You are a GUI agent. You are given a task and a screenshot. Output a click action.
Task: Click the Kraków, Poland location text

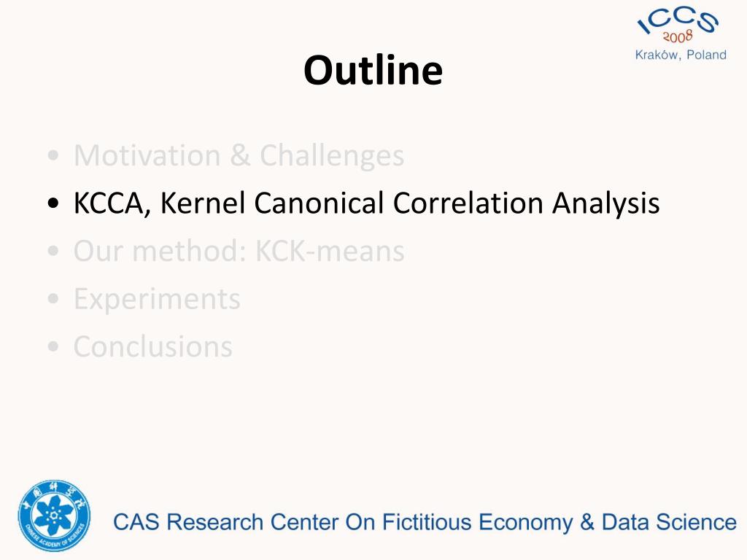(x=681, y=55)
